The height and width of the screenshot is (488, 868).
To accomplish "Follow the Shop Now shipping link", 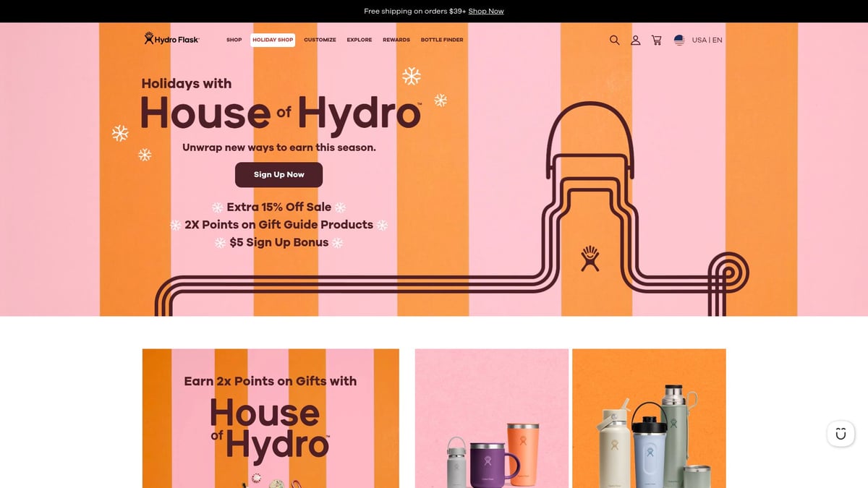I will pos(486,12).
